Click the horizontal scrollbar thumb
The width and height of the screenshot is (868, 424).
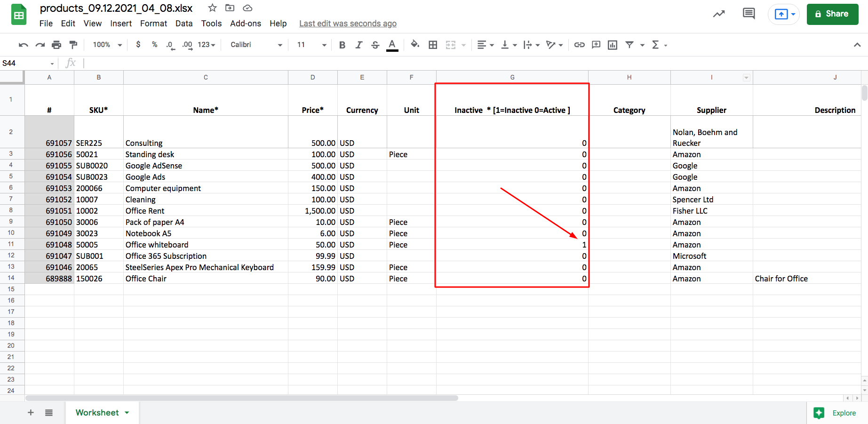(x=242, y=398)
